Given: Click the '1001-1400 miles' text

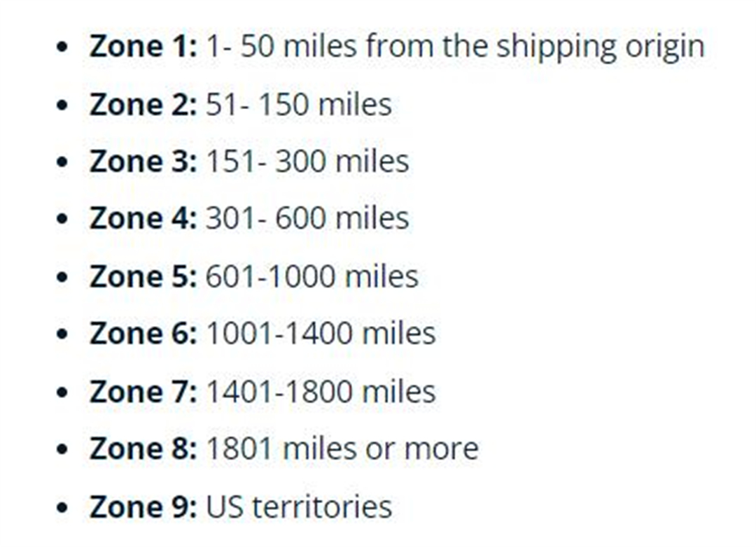Looking at the screenshot, I should 321,333.
